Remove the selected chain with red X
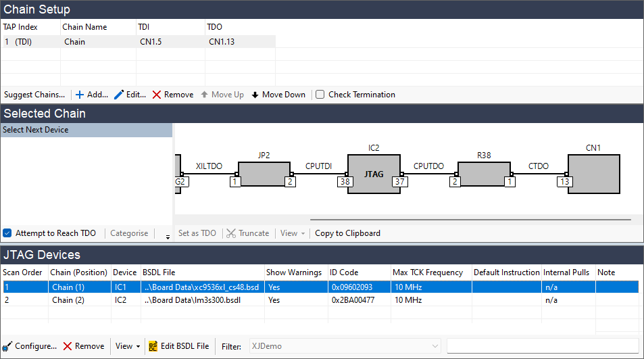This screenshot has height=359, width=644. click(x=157, y=95)
